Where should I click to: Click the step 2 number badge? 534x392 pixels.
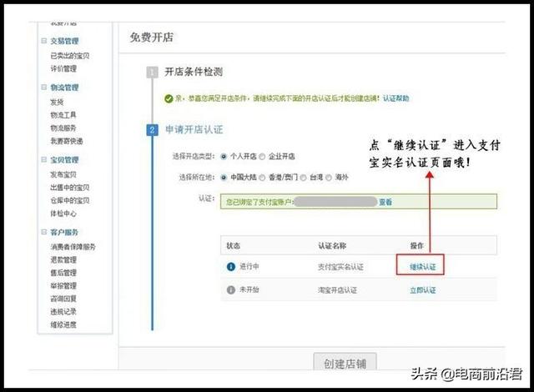(152, 130)
